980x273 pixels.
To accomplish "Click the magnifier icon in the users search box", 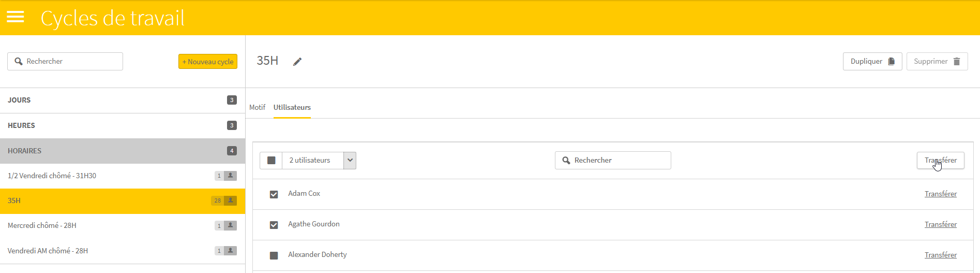I will click(x=566, y=161).
